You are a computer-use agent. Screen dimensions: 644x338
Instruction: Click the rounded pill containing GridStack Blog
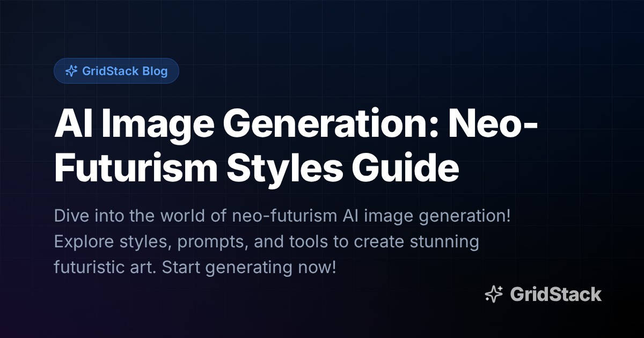click(116, 70)
